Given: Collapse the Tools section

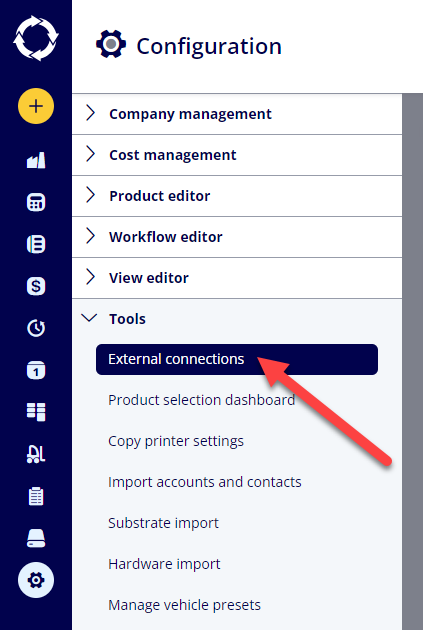Looking at the screenshot, I should (237, 319).
